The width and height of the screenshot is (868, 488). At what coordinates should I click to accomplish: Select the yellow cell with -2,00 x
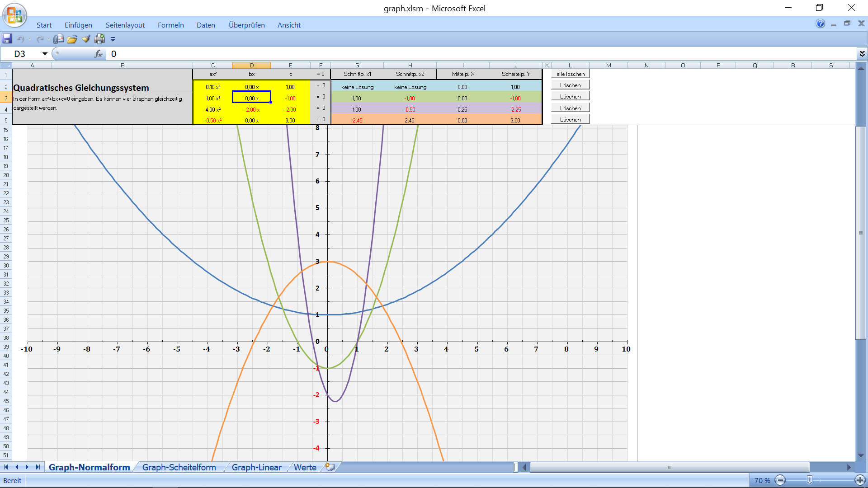click(252, 110)
